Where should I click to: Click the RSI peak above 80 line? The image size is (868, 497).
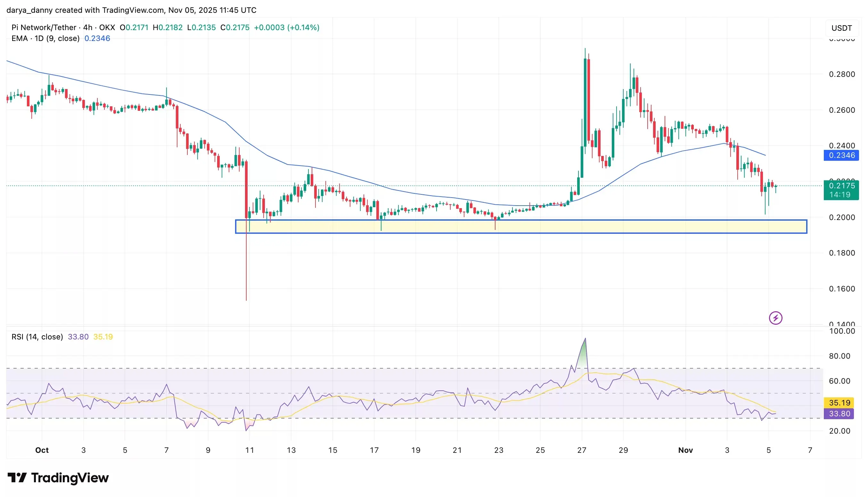click(585, 339)
